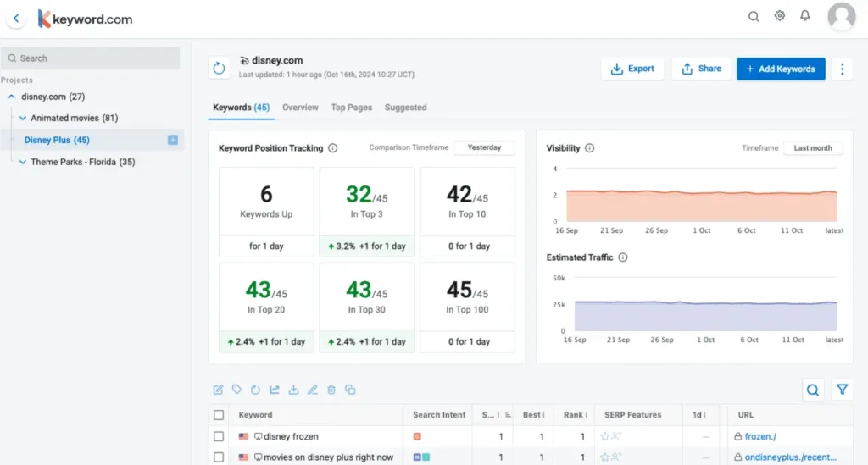This screenshot has width=868, height=465.
Task: Click the 43/45 In Top 20 card
Action: pyautogui.click(x=266, y=307)
